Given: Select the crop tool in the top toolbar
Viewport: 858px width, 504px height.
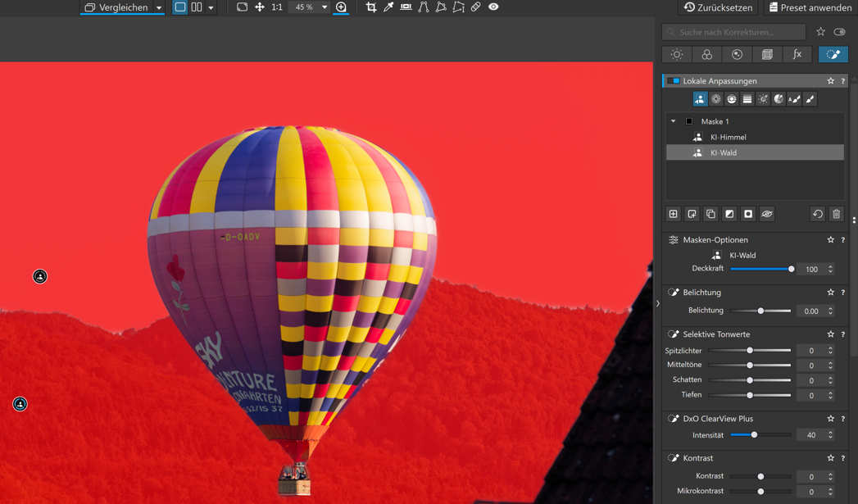Looking at the screenshot, I should click(x=371, y=7).
